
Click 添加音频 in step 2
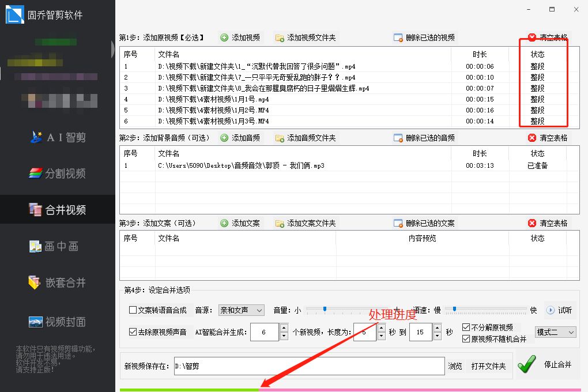click(x=240, y=138)
